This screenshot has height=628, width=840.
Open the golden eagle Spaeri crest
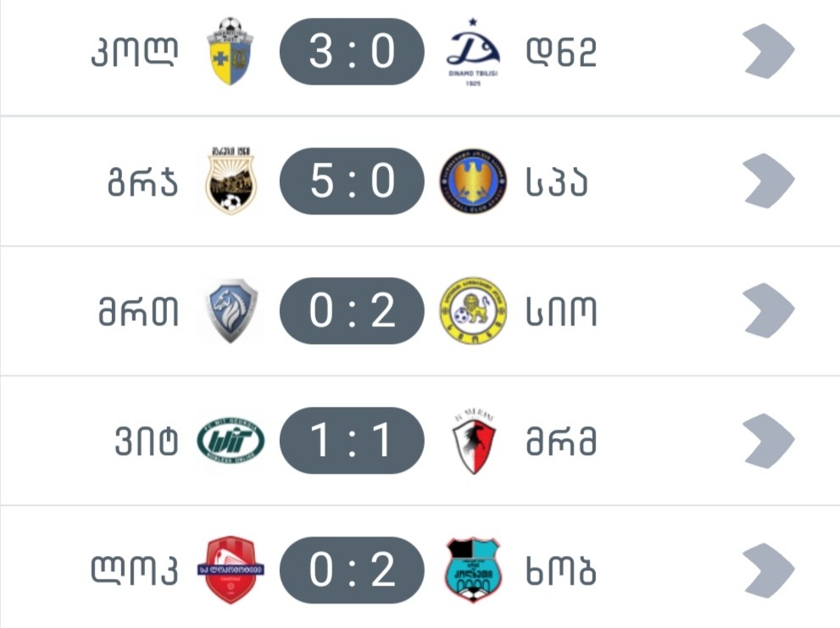point(473,181)
